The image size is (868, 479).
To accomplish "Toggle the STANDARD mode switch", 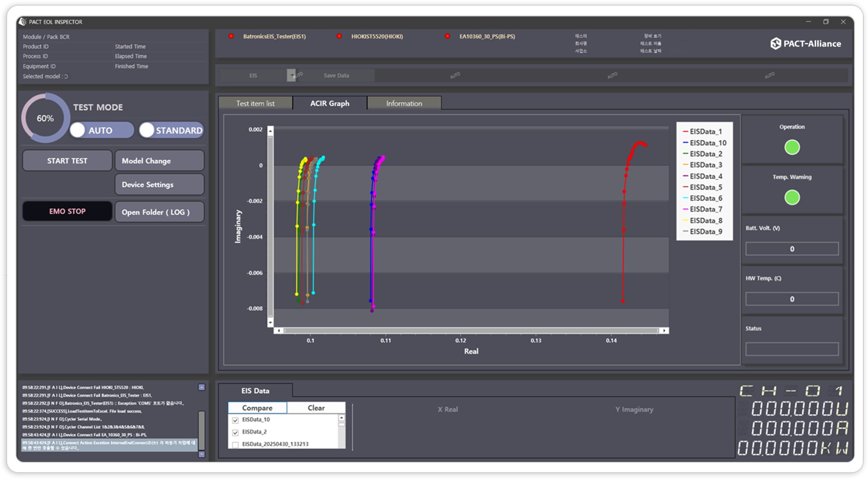I will tap(171, 130).
